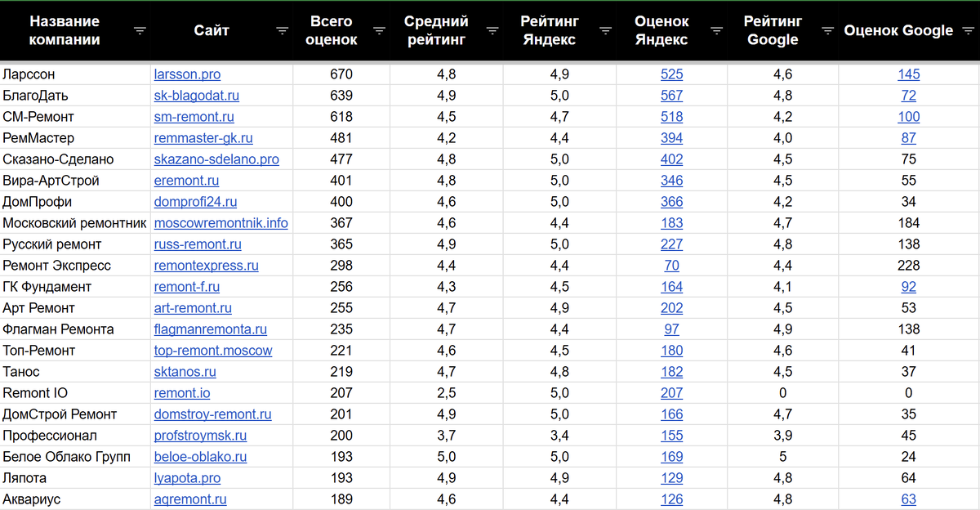
Task: Click Google reviews link 63 for Аквариус
Action: click(909, 499)
